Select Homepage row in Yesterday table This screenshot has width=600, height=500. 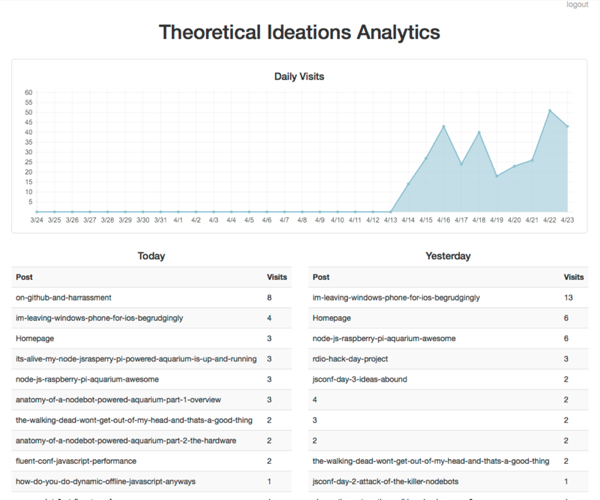pos(448,318)
